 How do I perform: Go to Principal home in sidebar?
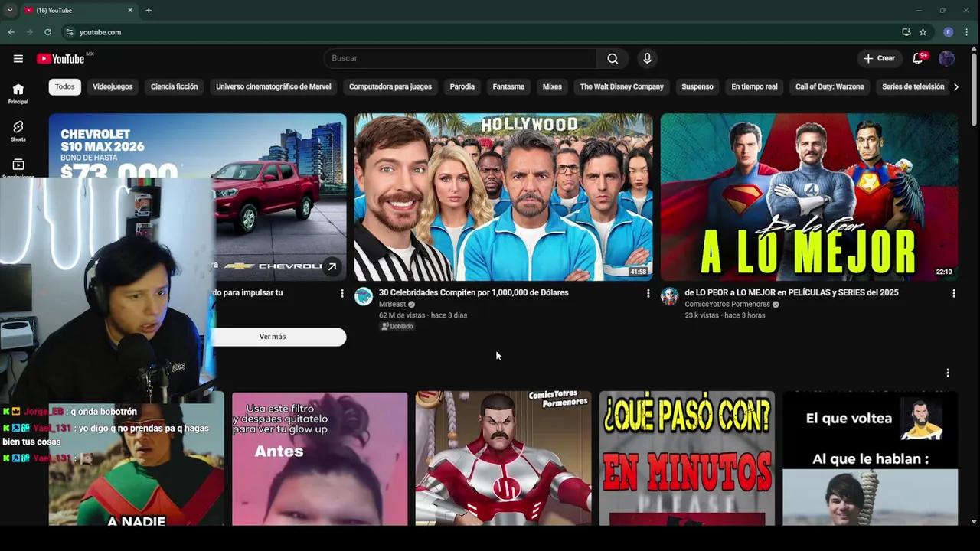pos(18,93)
